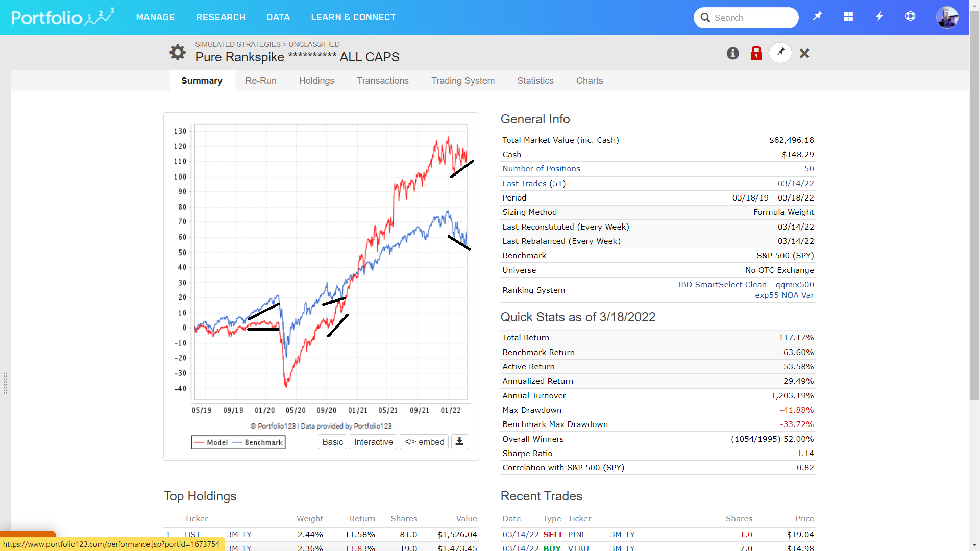
Task: Click the embed chart button
Action: coord(424,442)
